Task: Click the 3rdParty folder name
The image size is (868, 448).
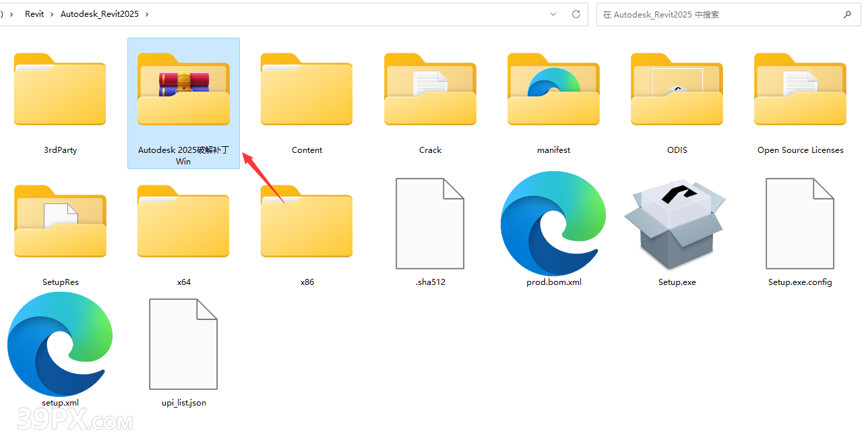Action: (60, 150)
